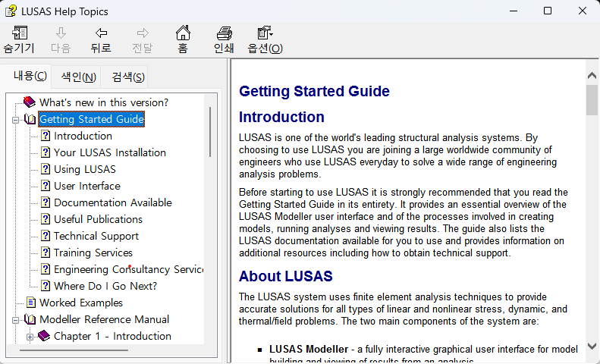Open Where Do I Go Next topic

point(105,286)
